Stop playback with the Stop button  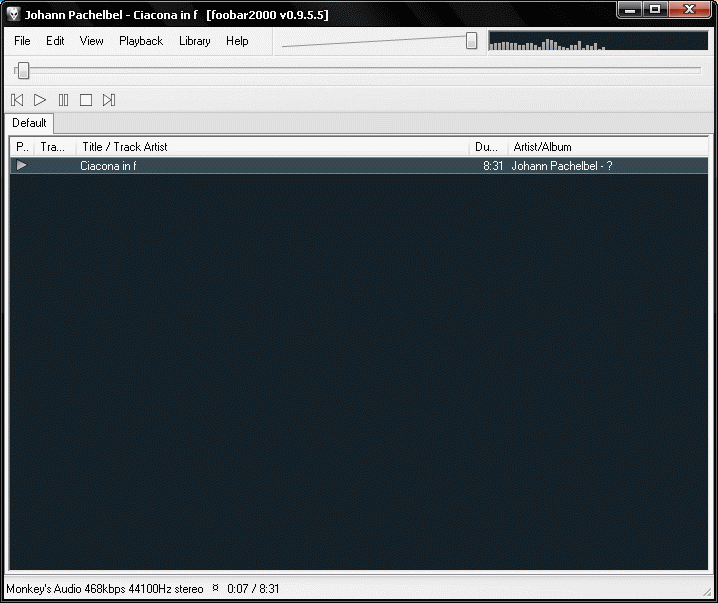tap(86, 100)
